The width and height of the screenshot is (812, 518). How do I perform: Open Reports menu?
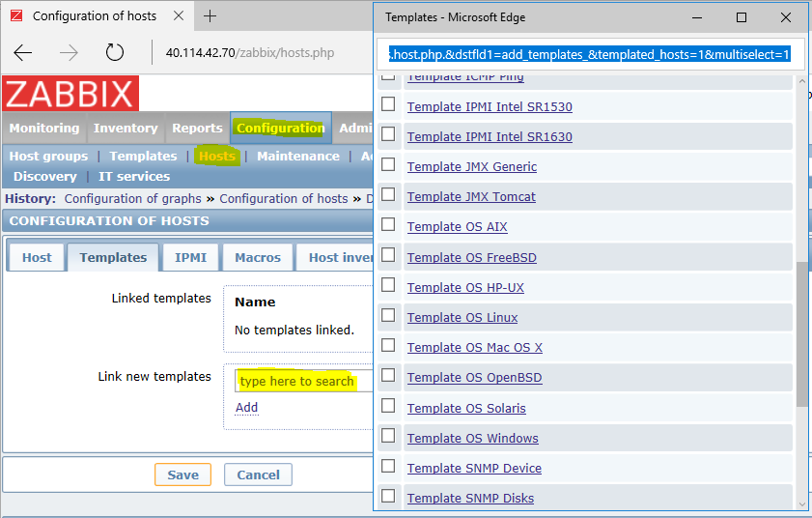(197, 129)
